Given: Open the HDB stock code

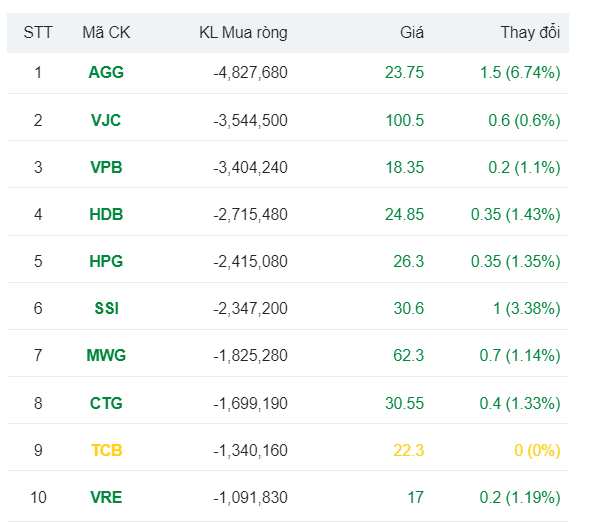Looking at the screenshot, I should coord(106,214).
